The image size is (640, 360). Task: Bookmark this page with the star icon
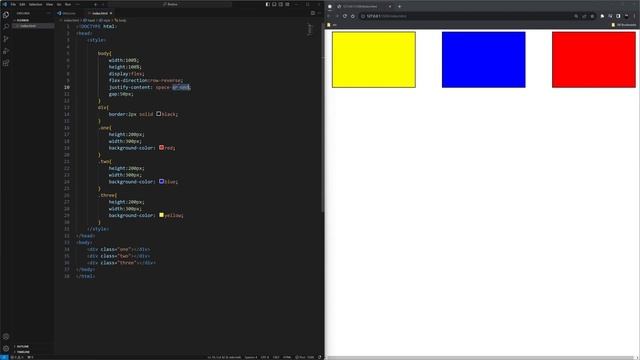pos(592,16)
